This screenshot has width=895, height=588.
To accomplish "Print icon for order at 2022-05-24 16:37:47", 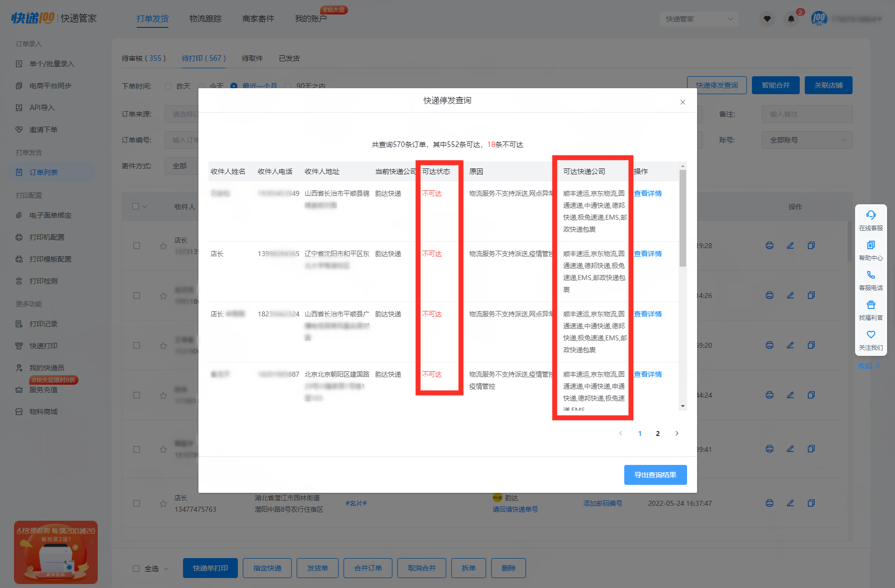I will click(770, 503).
